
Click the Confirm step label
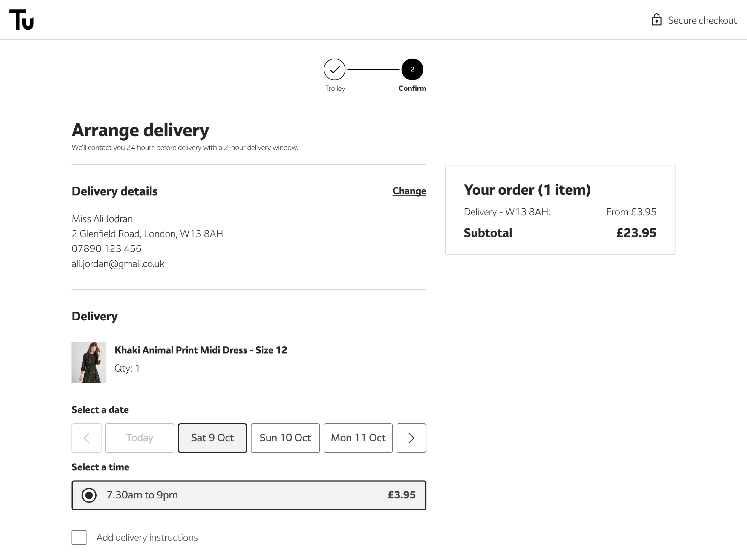pyautogui.click(x=412, y=88)
